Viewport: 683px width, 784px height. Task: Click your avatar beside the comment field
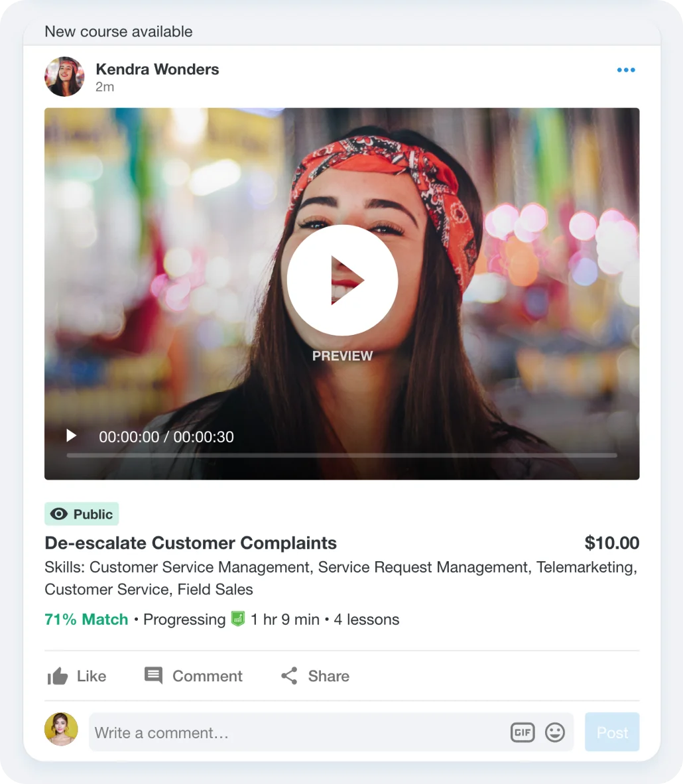61,730
